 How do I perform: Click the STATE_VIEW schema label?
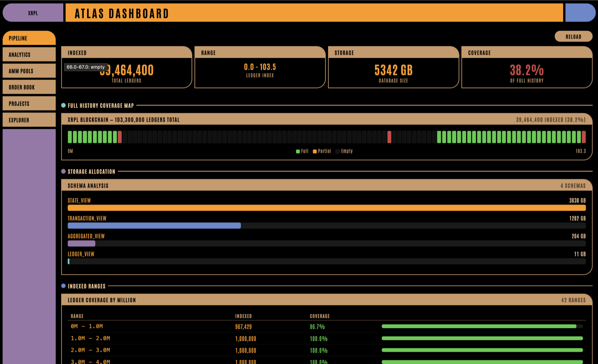(x=79, y=200)
